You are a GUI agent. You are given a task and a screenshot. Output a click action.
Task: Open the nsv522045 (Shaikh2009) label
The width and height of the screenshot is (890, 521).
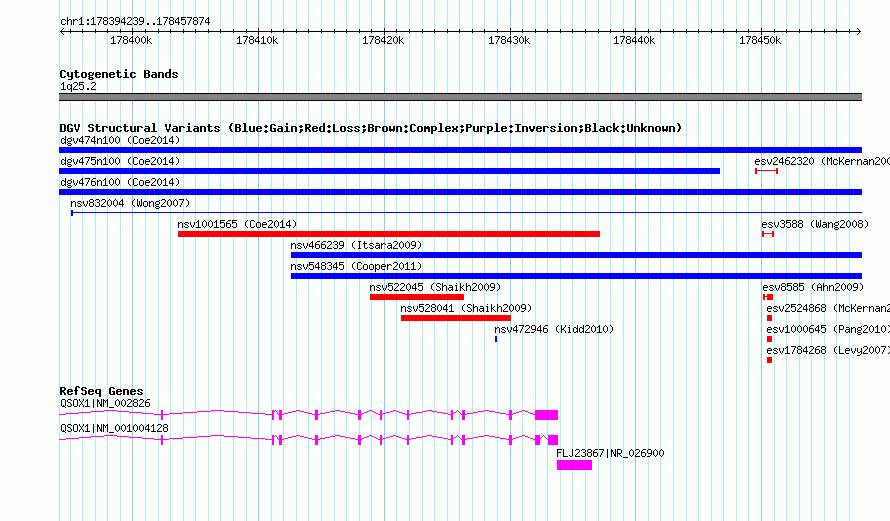click(x=435, y=287)
